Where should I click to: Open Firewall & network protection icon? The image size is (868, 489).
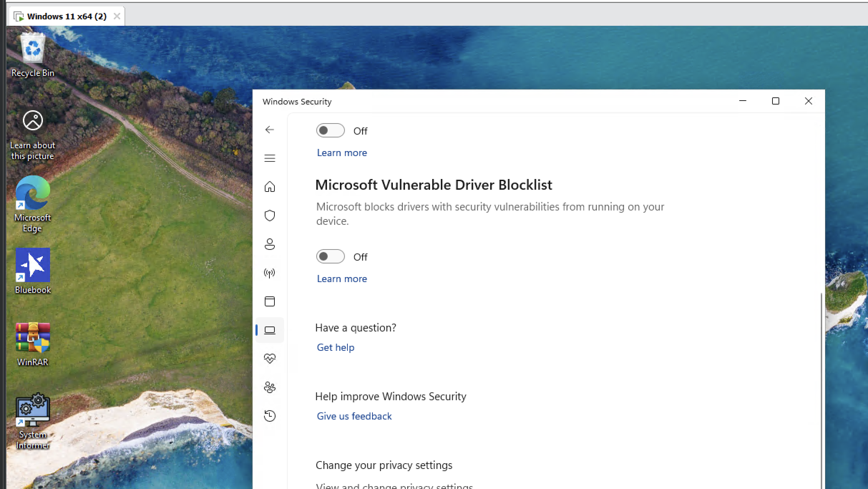[269, 273]
